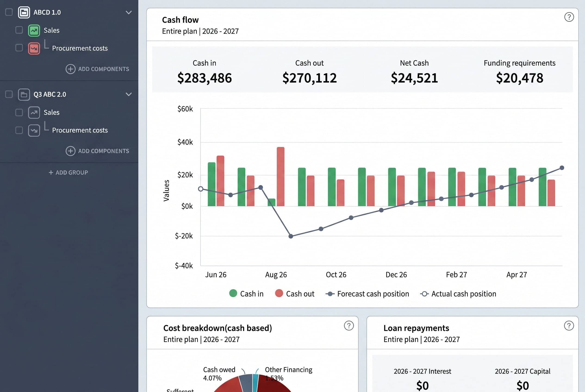Select the Sales item in ABCD 1.0

click(x=52, y=30)
